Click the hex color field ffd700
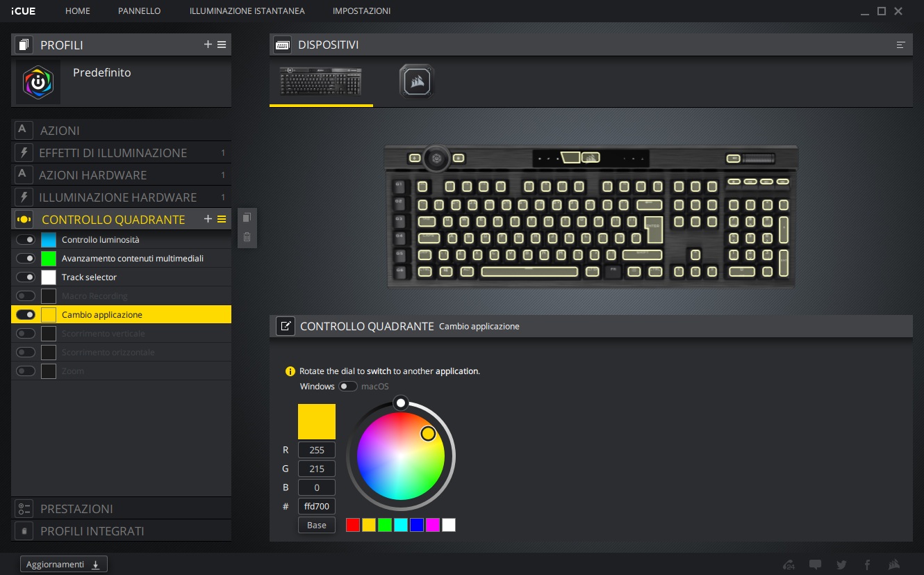The image size is (924, 575). pyautogui.click(x=317, y=506)
